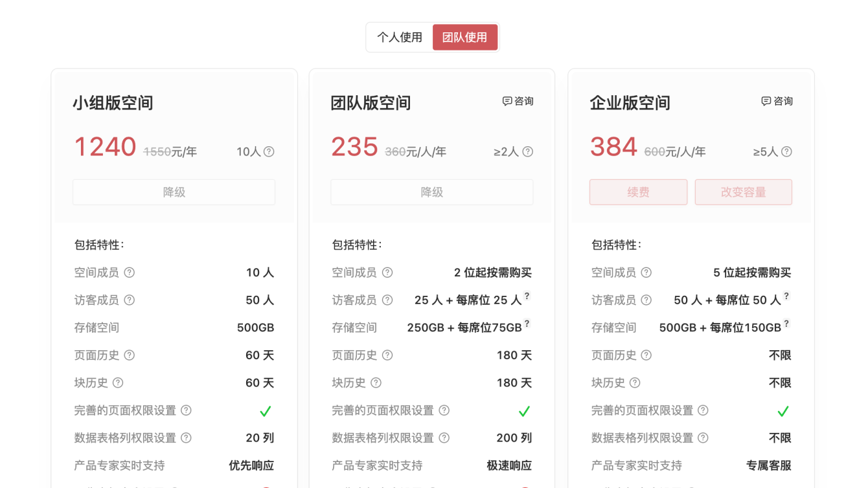The width and height of the screenshot is (868, 488).
Task: Click 块历史 help icon in 小组版 column
Action: [118, 383]
